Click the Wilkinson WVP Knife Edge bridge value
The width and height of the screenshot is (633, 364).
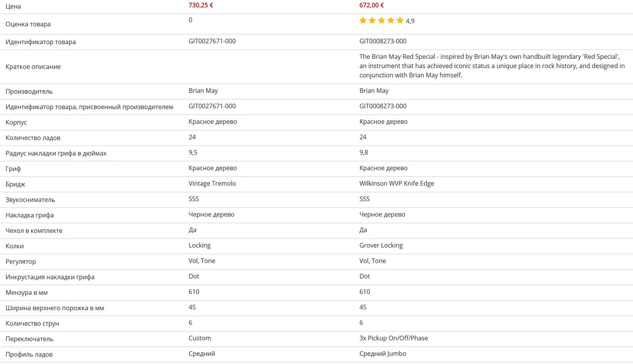point(397,183)
